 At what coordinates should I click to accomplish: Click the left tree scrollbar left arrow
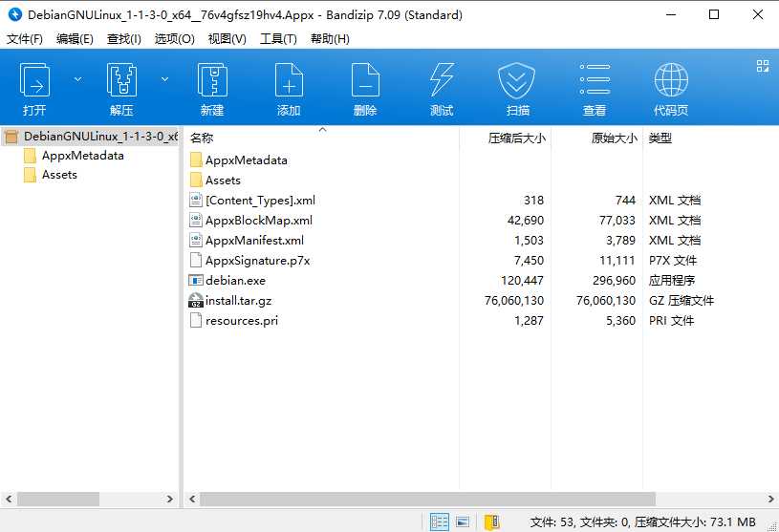(x=9, y=499)
